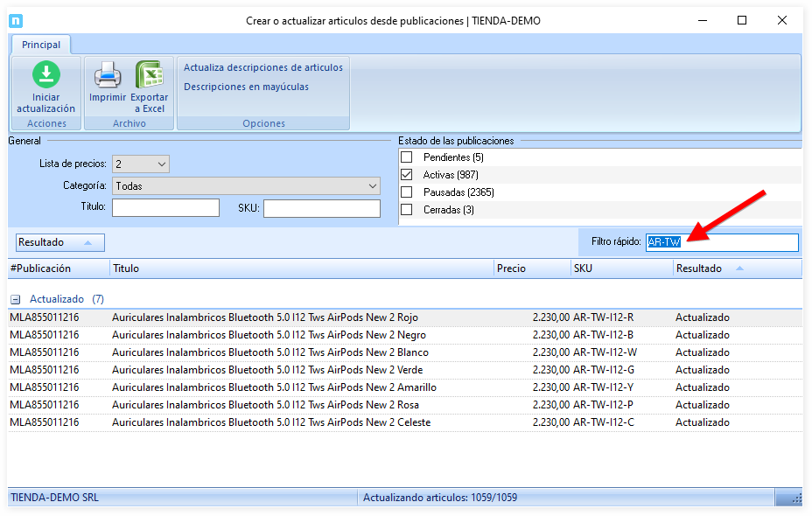This screenshot has height=516, width=812.
Task: Uncheck the Activas (987) checkbox
Action: click(406, 175)
